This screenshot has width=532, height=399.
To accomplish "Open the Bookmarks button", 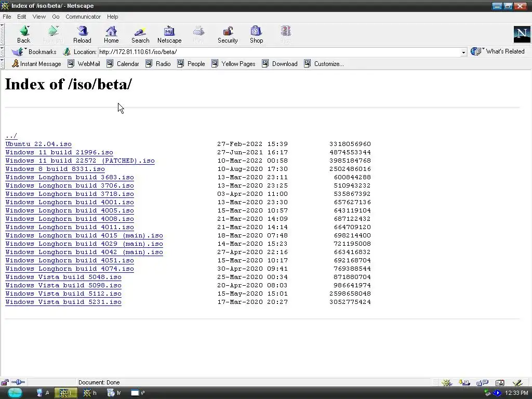I will [x=34, y=52].
